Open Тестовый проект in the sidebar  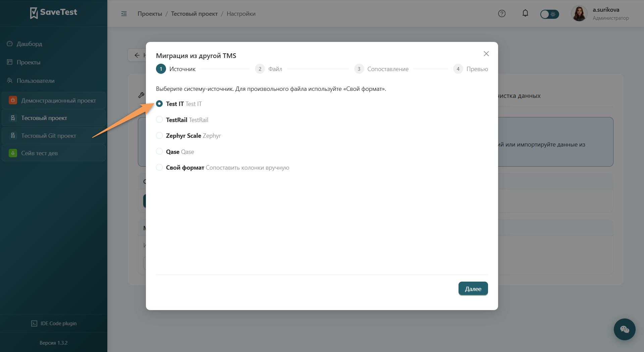[x=54, y=118]
